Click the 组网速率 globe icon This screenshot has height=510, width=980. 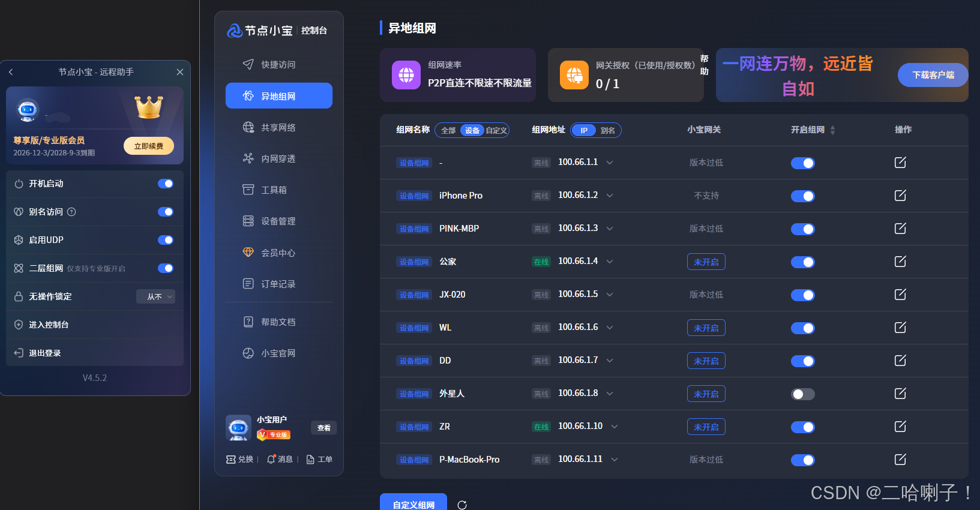click(x=406, y=75)
